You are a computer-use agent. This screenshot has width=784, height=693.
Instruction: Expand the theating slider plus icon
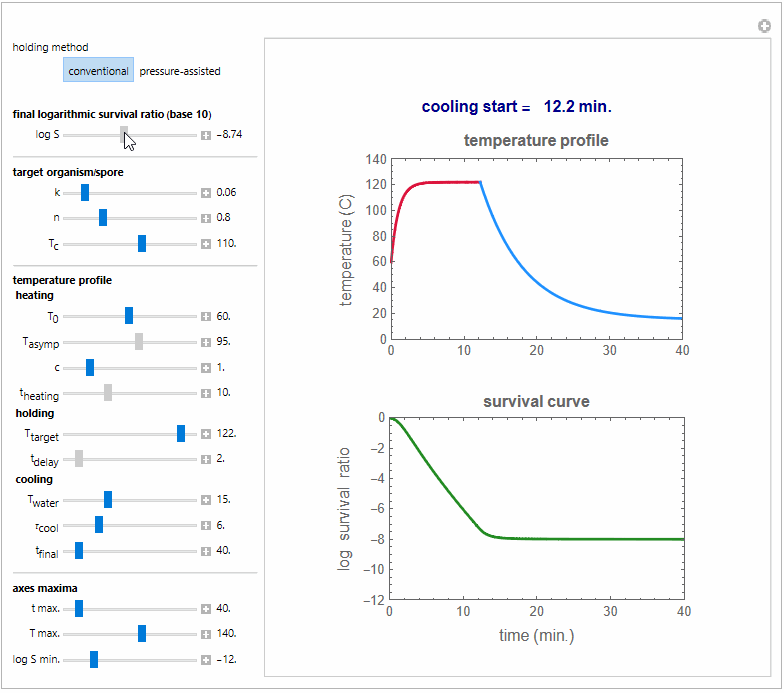coord(206,393)
